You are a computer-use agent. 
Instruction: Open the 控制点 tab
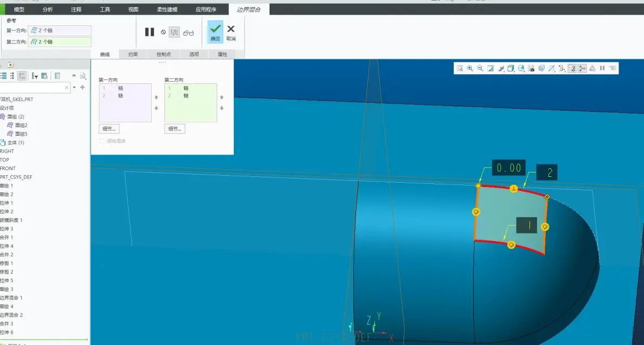click(x=163, y=54)
